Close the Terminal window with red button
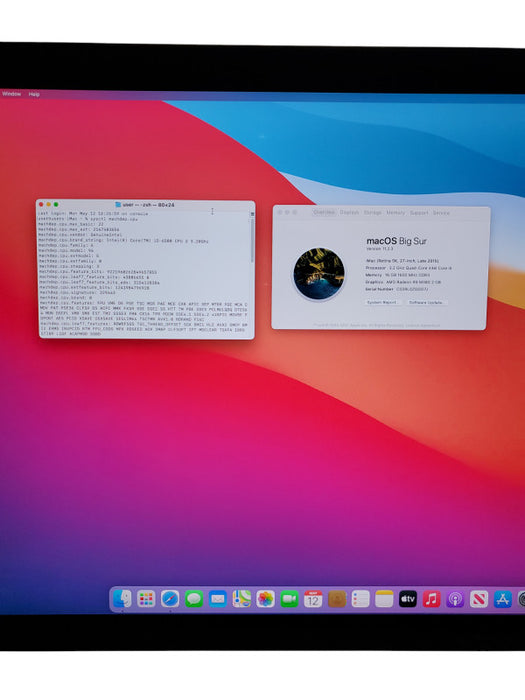The width and height of the screenshot is (525, 700). (x=41, y=204)
